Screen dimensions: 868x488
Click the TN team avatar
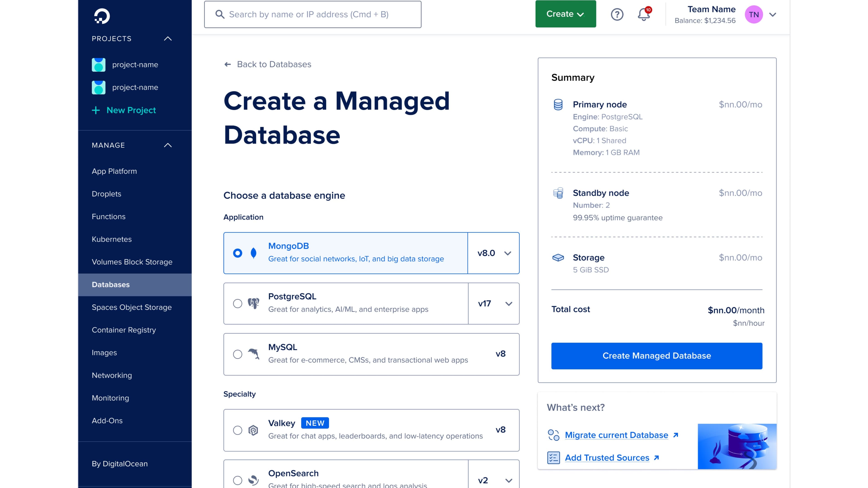click(754, 14)
